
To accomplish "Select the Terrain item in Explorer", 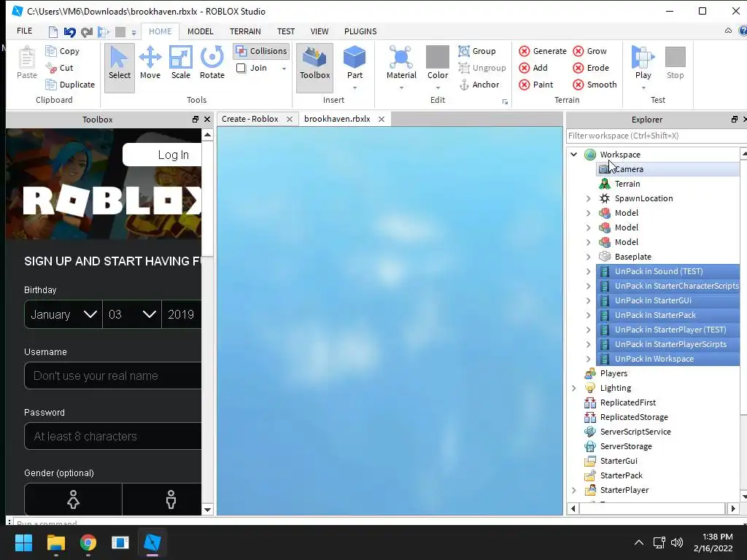I will pos(627,184).
